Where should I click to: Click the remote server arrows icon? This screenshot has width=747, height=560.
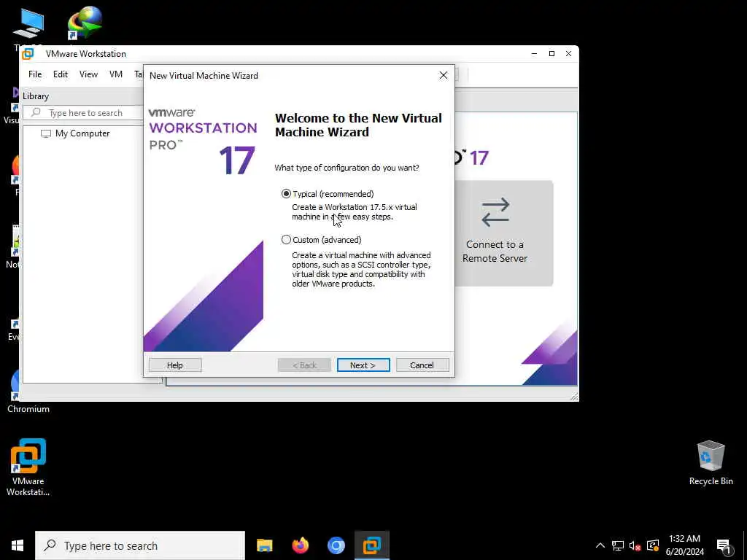pyautogui.click(x=495, y=212)
